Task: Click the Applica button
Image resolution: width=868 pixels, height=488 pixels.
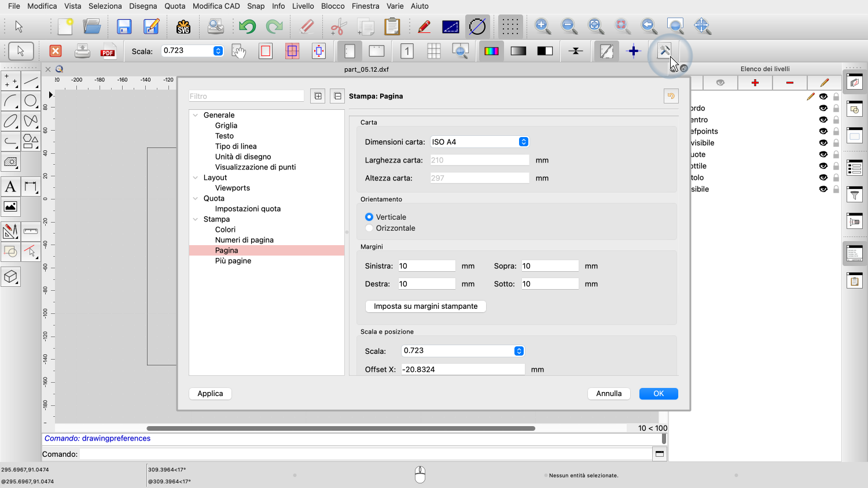Action: pos(210,394)
